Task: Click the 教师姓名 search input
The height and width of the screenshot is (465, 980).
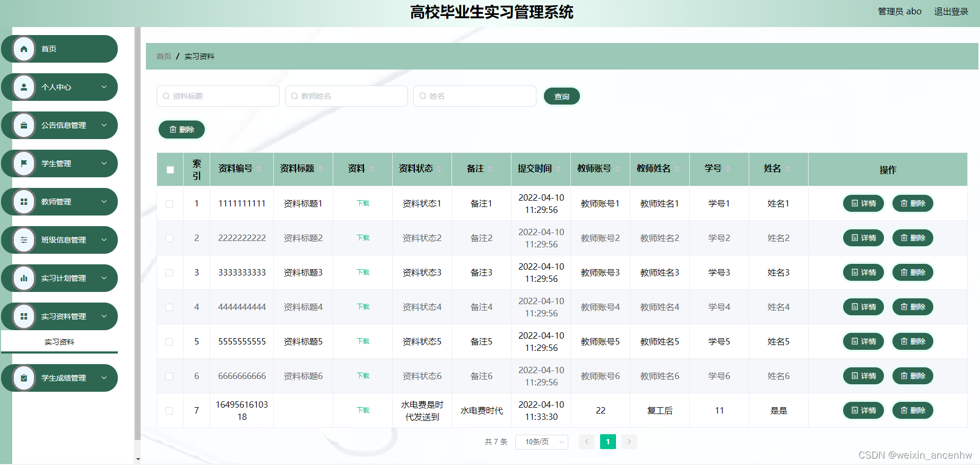Action: (x=346, y=96)
